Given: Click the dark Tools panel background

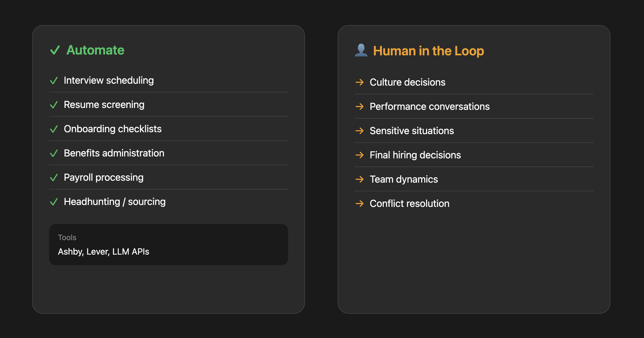Looking at the screenshot, I should click(x=168, y=245).
